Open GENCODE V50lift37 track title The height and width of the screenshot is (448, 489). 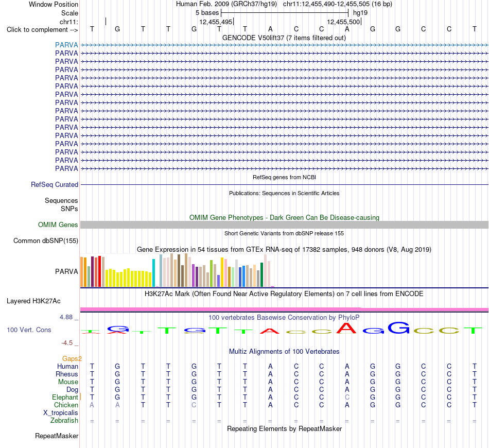coord(284,38)
